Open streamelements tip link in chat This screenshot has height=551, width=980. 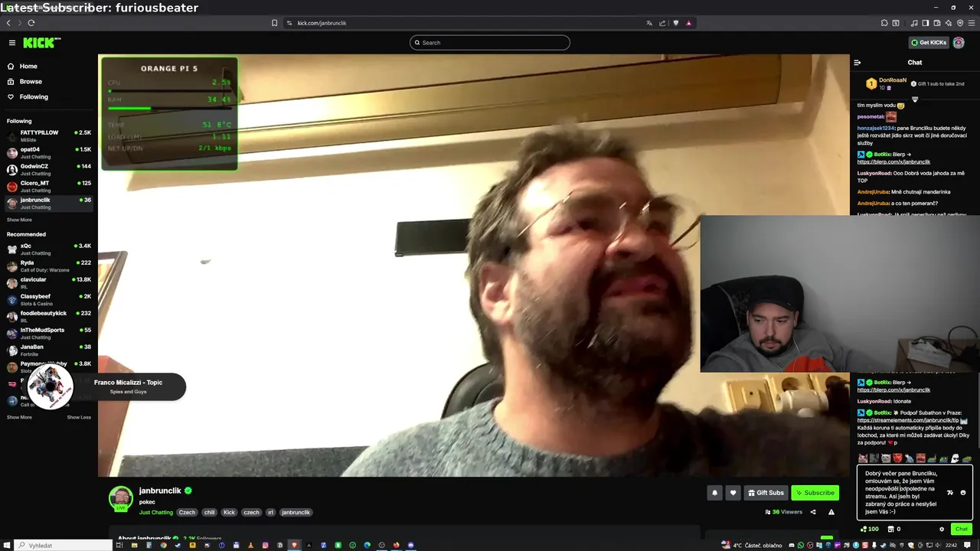click(x=908, y=420)
